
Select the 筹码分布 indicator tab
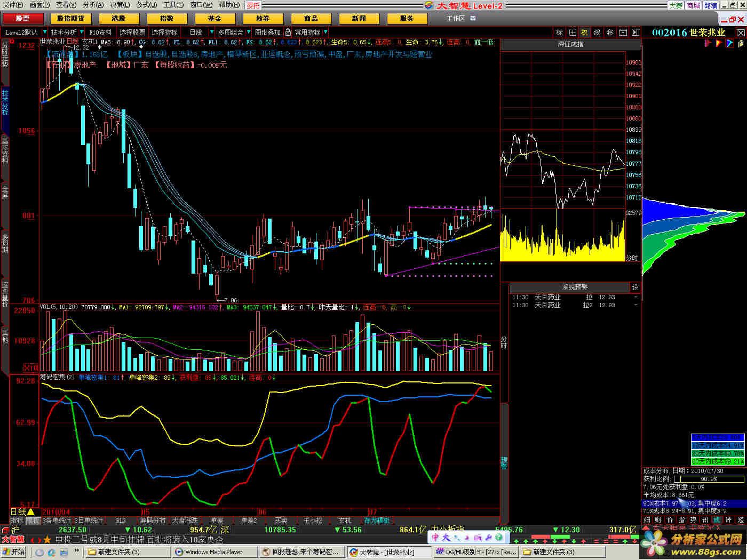click(153, 520)
